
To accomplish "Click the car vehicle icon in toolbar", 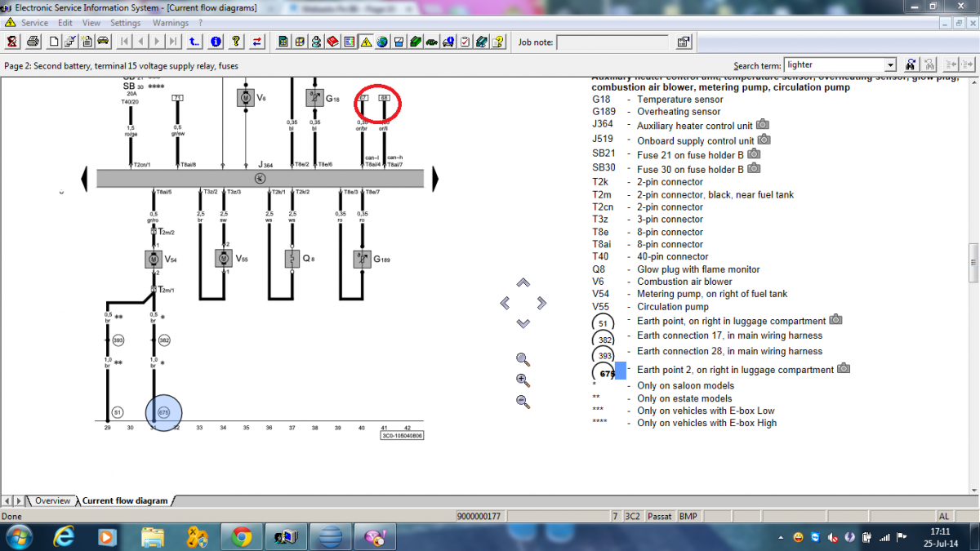I will click(103, 41).
